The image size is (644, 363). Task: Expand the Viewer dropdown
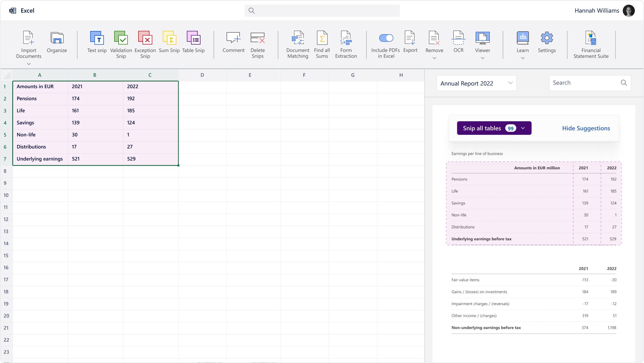[482, 58]
